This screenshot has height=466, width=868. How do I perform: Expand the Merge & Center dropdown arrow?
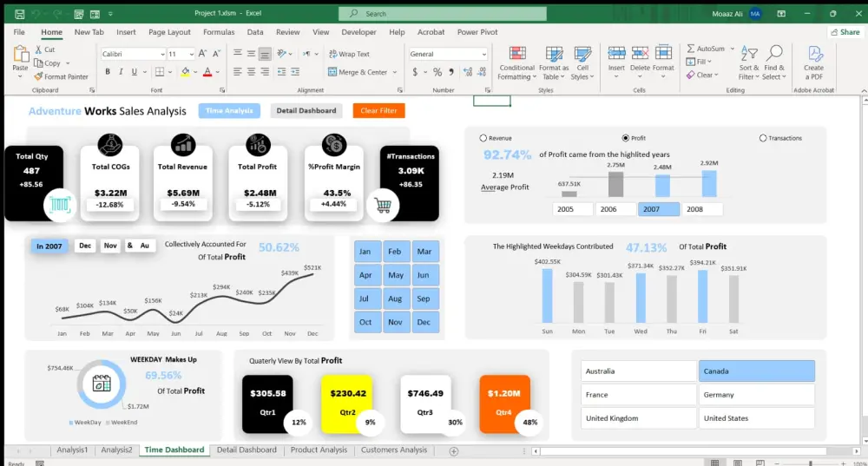point(395,72)
